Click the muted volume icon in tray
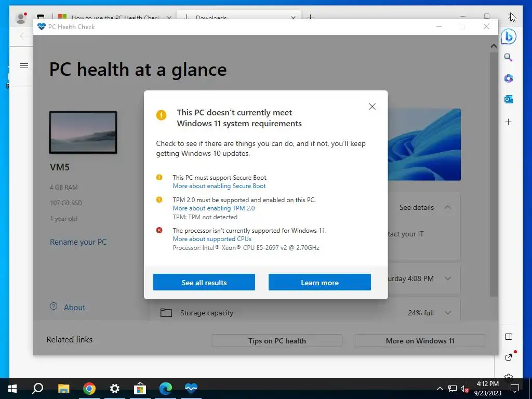The width and height of the screenshot is (532, 399). click(x=465, y=389)
